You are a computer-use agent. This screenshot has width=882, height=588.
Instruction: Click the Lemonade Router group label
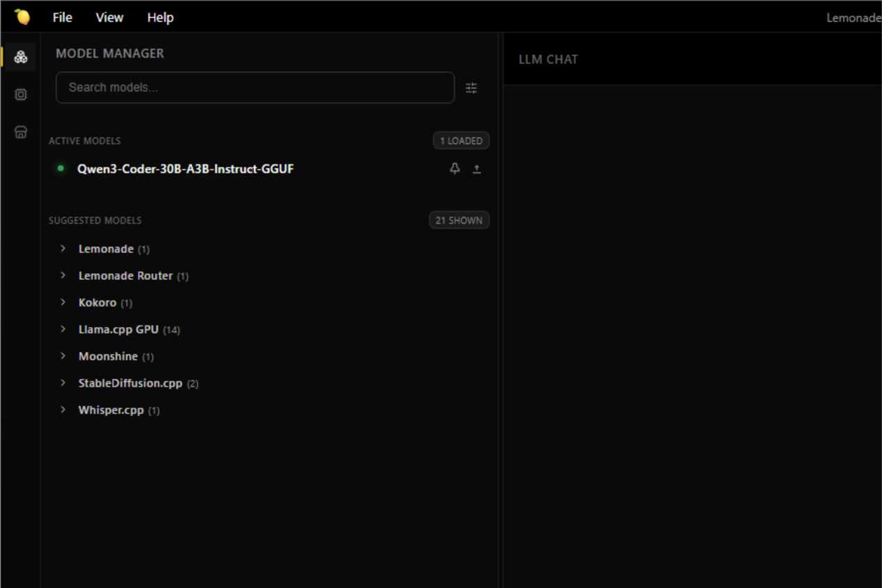(x=126, y=276)
